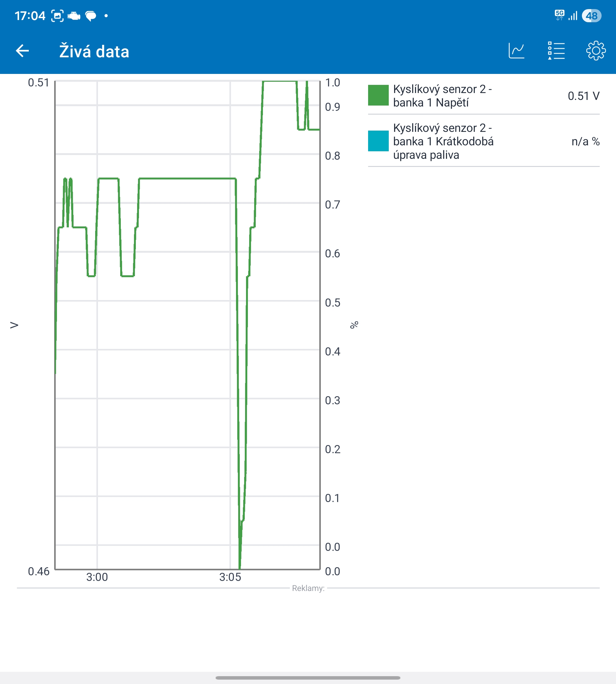Open the graph view icon
The height and width of the screenshot is (684, 616).
(x=516, y=51)
